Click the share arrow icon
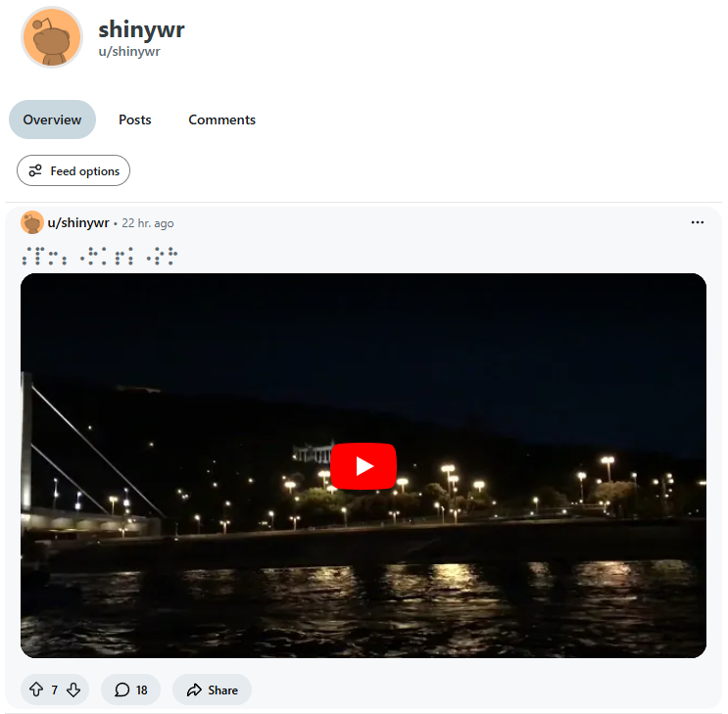728x714 pixels. point(194,690)
